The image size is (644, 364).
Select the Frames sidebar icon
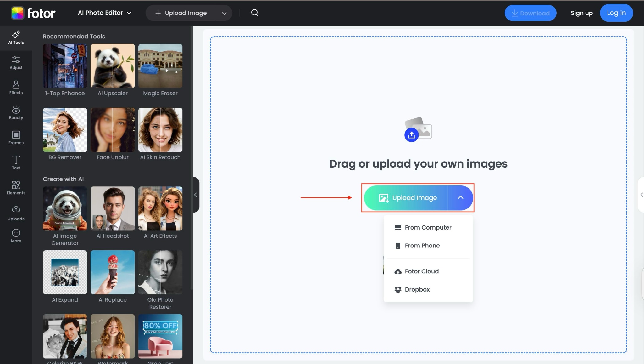(16, 138)
